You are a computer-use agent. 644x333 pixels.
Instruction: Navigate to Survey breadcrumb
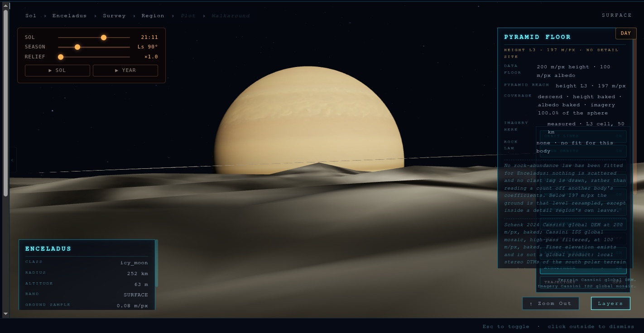(x=114, y=16)
